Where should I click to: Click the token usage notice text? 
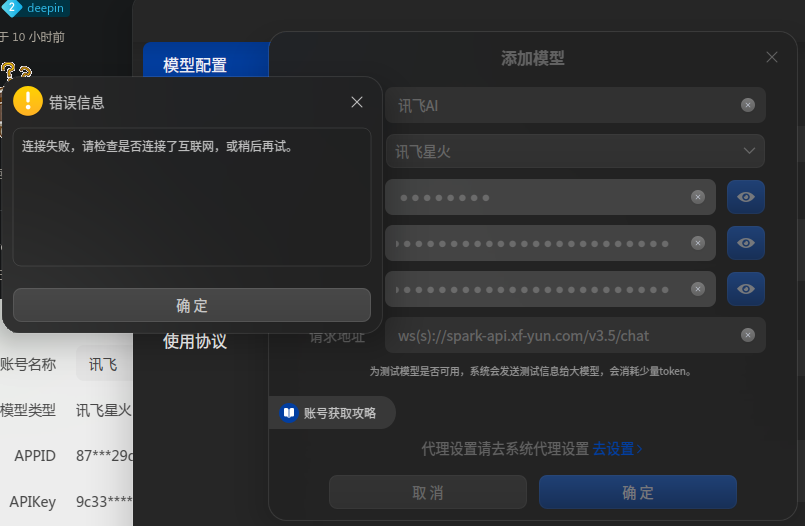click(x=531, y=371)
